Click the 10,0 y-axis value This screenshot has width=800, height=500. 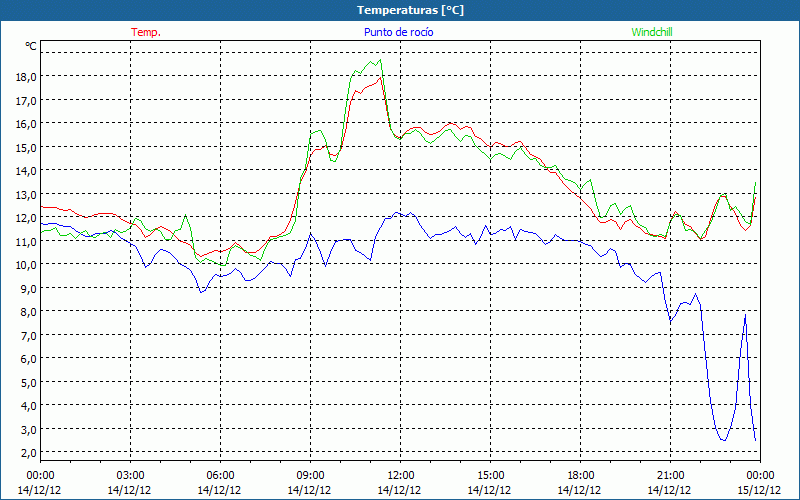point(27,264)
